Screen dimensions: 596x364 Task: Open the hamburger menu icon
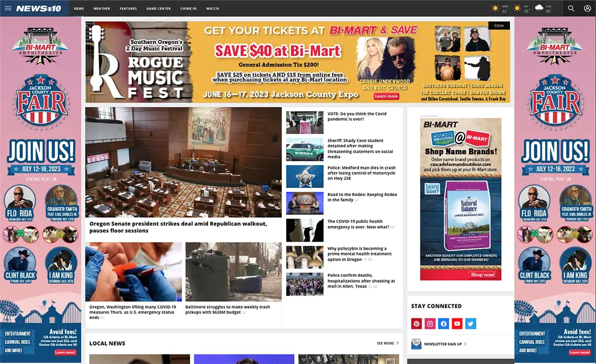[x=8, y=8]
